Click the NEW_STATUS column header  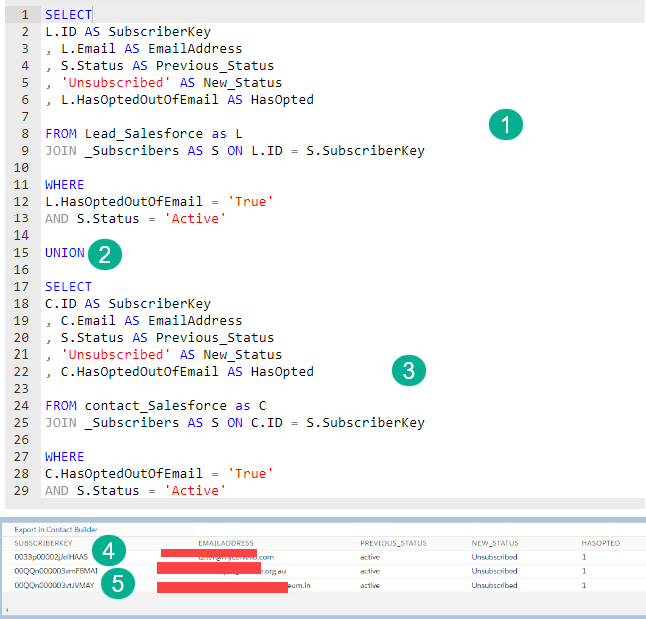coord(495,543)
